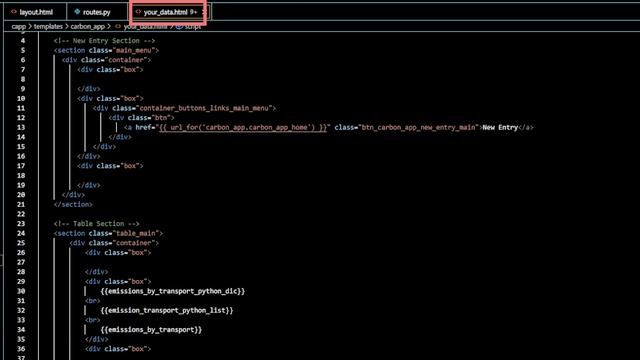Click {{emission_transport_python_list}} expression

tap(167, 310)
